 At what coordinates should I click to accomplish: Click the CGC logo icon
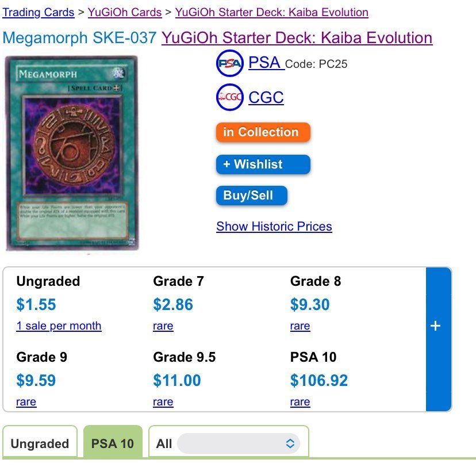click(230, 97)
